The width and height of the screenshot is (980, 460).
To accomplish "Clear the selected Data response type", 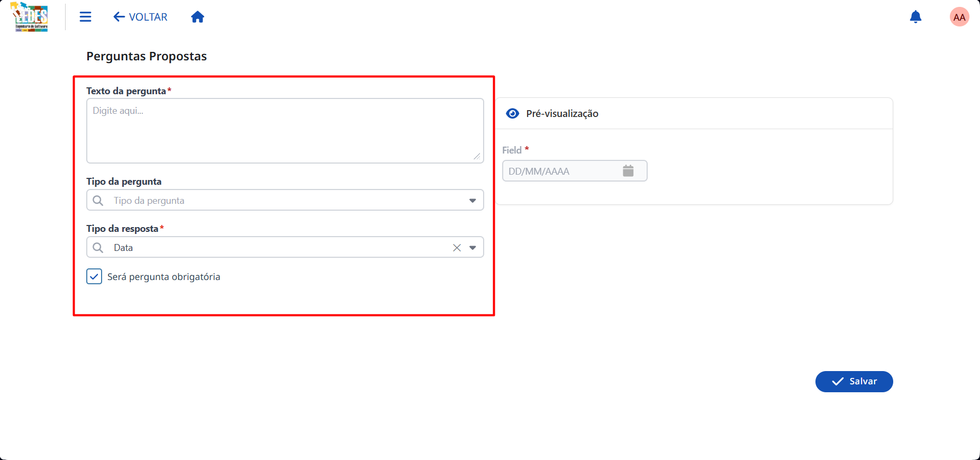I will [x=457, y=248].
